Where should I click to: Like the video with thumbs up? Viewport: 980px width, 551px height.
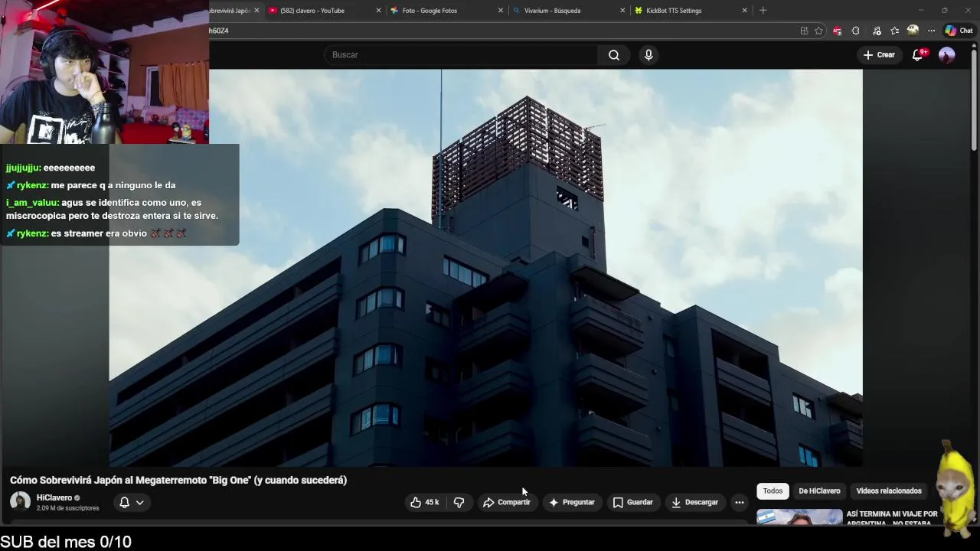425,503
